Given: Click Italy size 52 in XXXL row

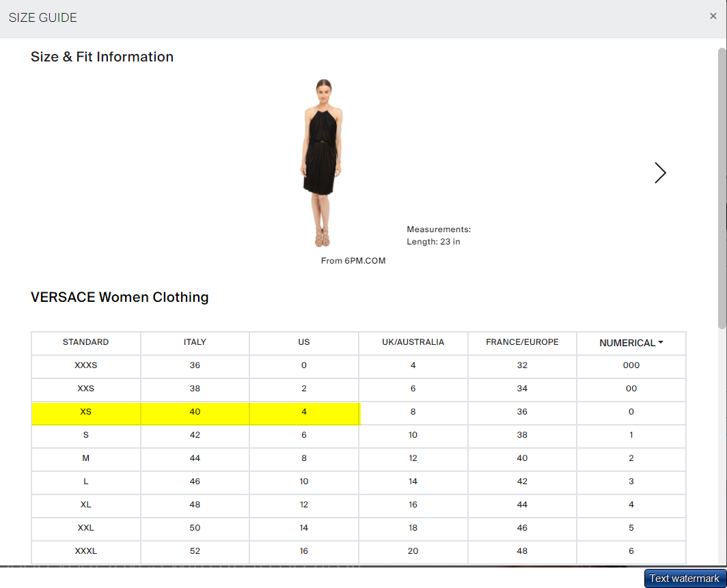Looking at the screenshot, I should click(195, 551).
